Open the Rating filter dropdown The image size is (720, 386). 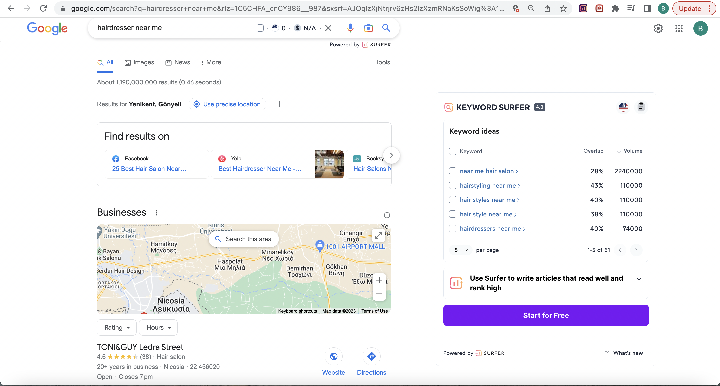coord(117,328)
